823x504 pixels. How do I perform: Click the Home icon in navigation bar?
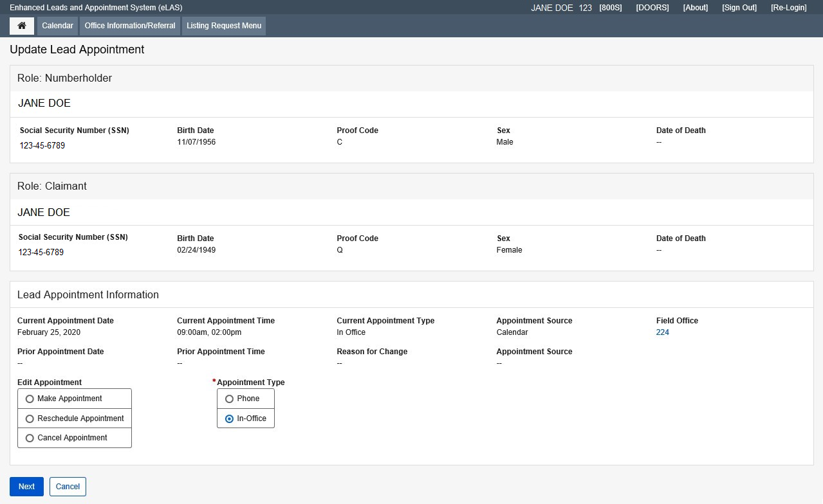pyautogui.click(x=22, y=26)
